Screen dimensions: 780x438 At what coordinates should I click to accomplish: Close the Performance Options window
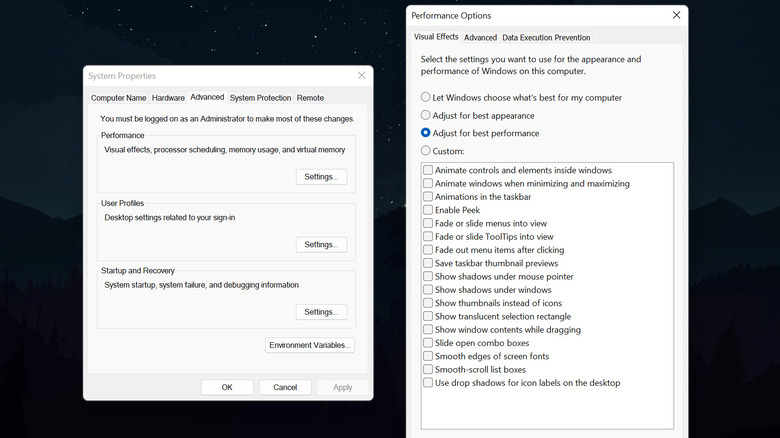(676, 16)
